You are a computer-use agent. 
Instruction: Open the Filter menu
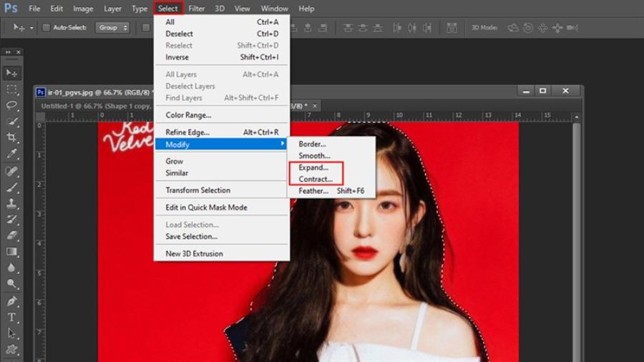coord(196,9)
